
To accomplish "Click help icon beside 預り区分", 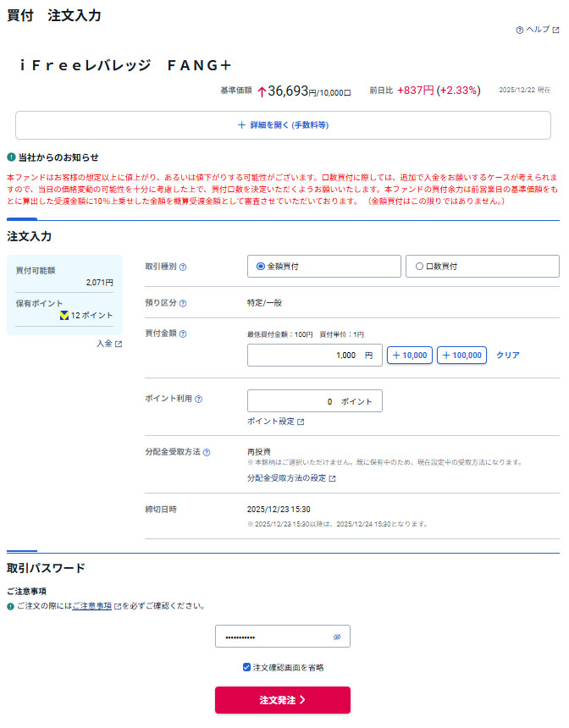I will pos(183,303).
